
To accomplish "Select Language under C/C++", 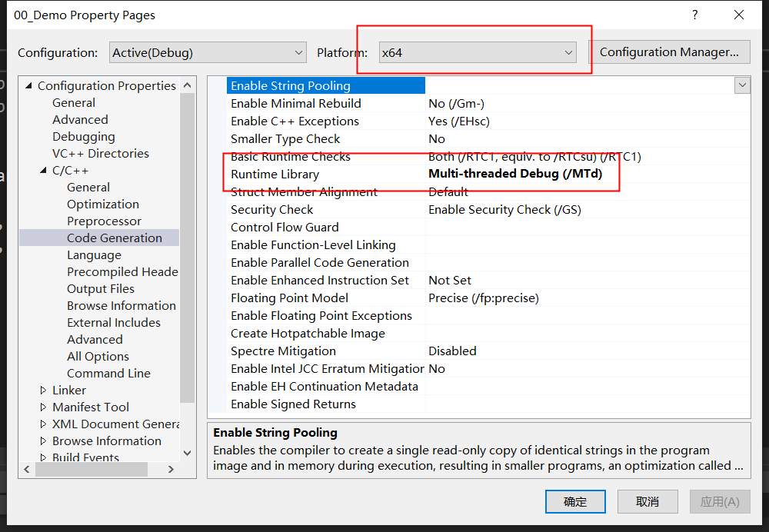I will (94, 255).
